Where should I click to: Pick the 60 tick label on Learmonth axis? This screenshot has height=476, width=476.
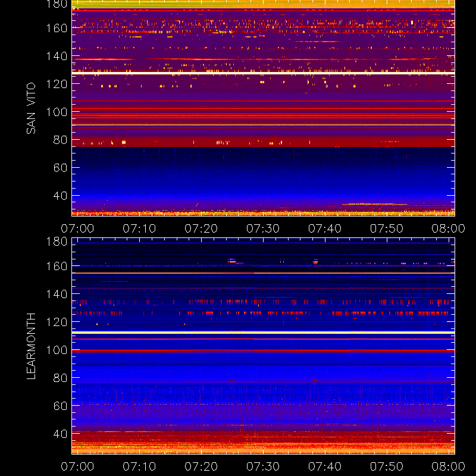[60, 406]
